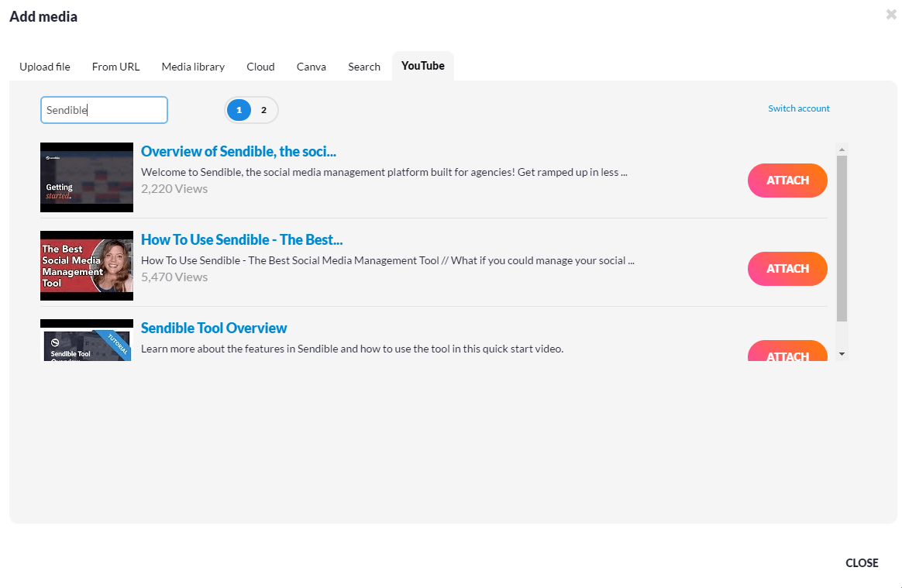Open the Canva tab
The image size is (902, 588).
tap(312, 67)
